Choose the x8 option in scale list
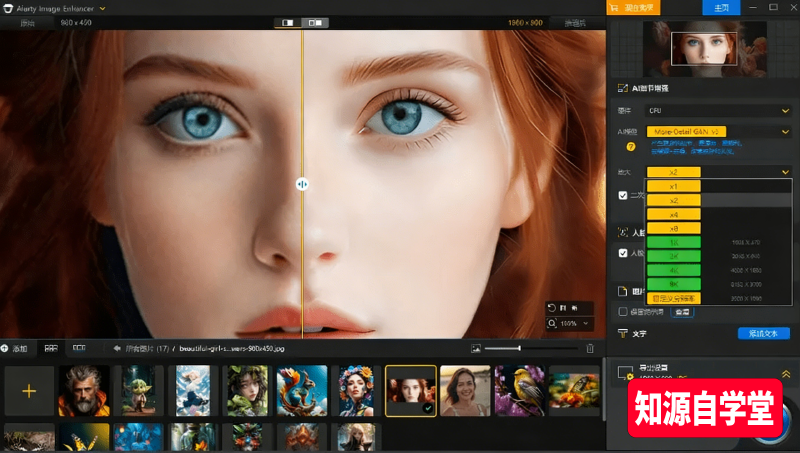This screenshot has height=453, width=800. (673, 228)
